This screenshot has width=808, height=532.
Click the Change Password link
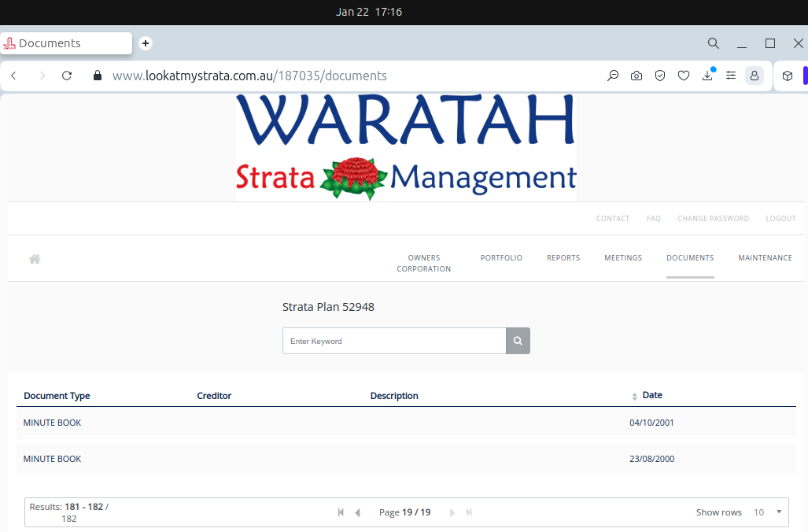[713, 219]
